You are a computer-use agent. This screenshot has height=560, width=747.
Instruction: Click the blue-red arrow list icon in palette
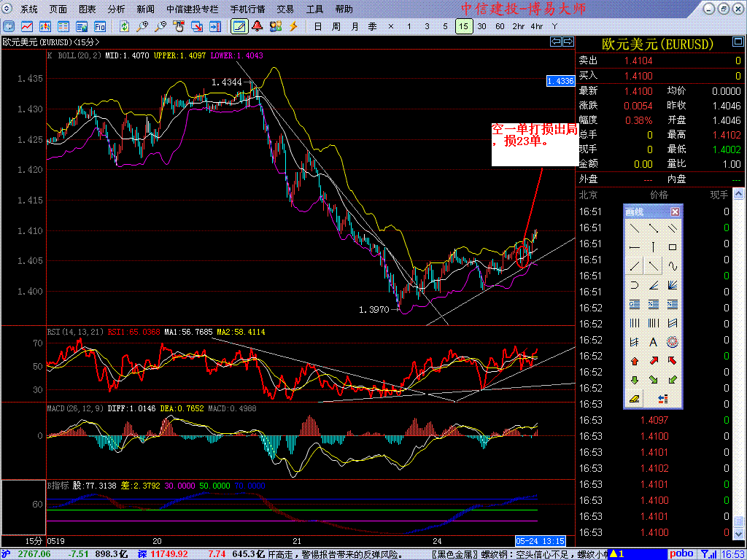(662, 399)
